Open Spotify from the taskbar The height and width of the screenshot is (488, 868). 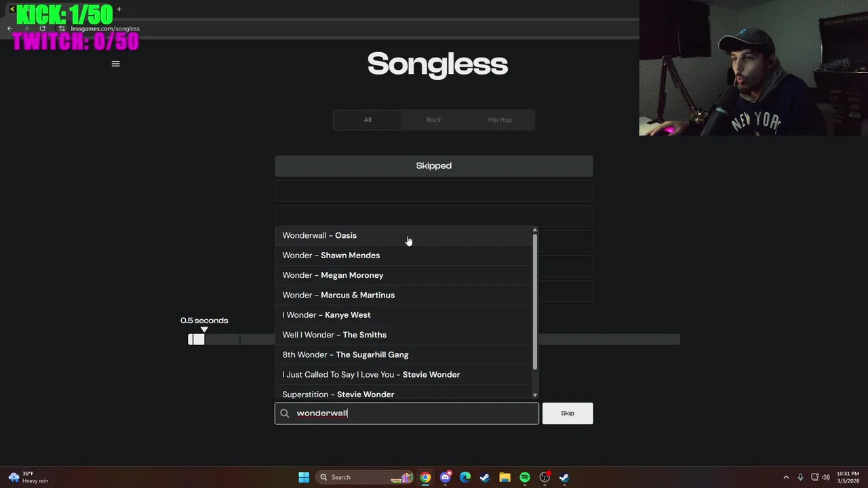[525, 477]
